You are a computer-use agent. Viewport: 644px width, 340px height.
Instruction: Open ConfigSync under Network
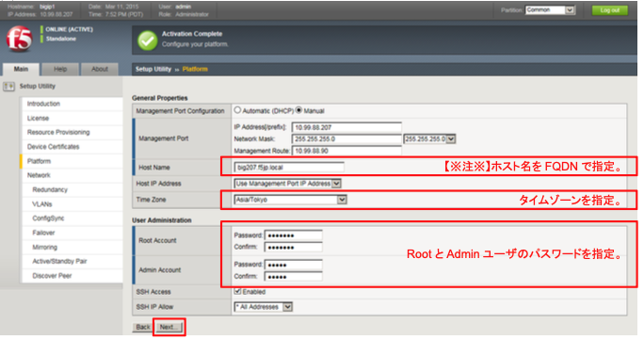pyautogui.click(x=48, y=219)
